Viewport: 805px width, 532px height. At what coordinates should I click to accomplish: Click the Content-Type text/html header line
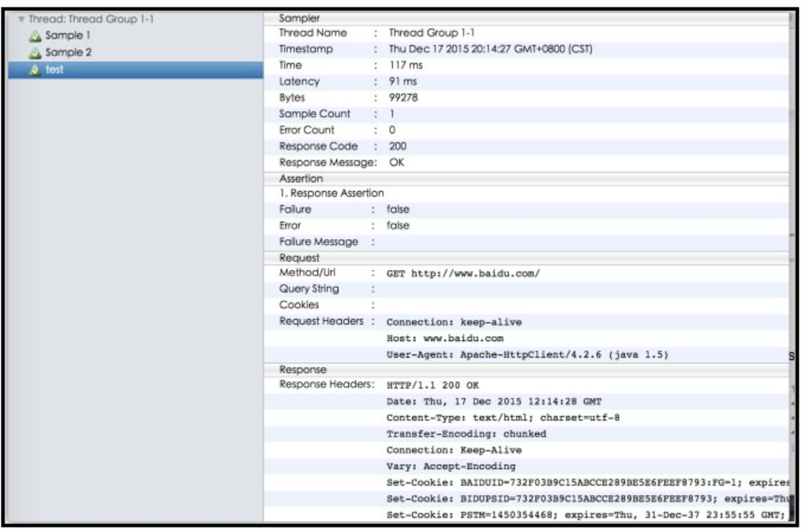(503, 418)
